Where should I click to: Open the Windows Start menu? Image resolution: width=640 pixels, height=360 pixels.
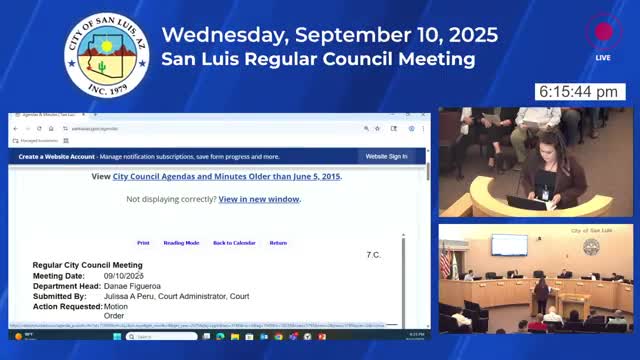pyautogui.click(x=117, y=337)
